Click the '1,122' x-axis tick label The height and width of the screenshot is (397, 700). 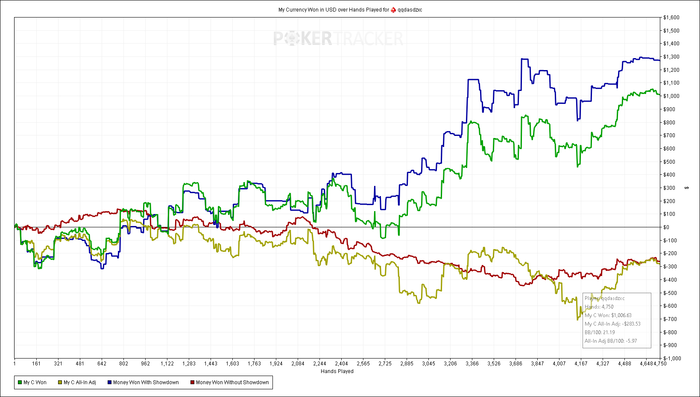(167, 364)
